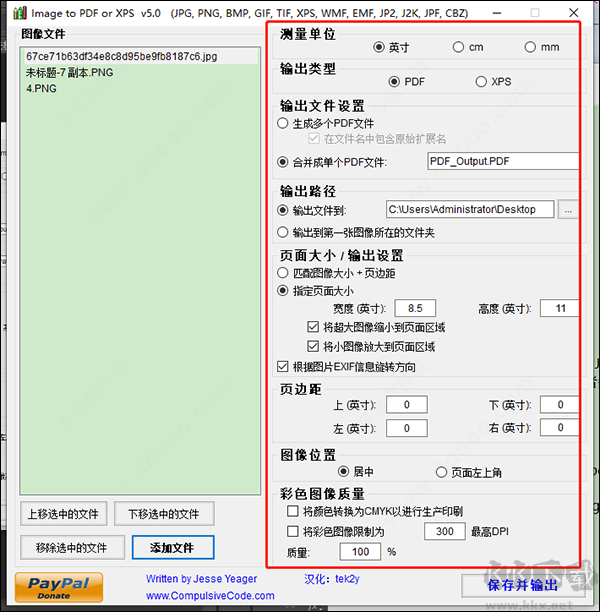Viewport: 600px width, 612px height.
Task: Click the PayPal Donate button
Action: click(x=59, y=588)
